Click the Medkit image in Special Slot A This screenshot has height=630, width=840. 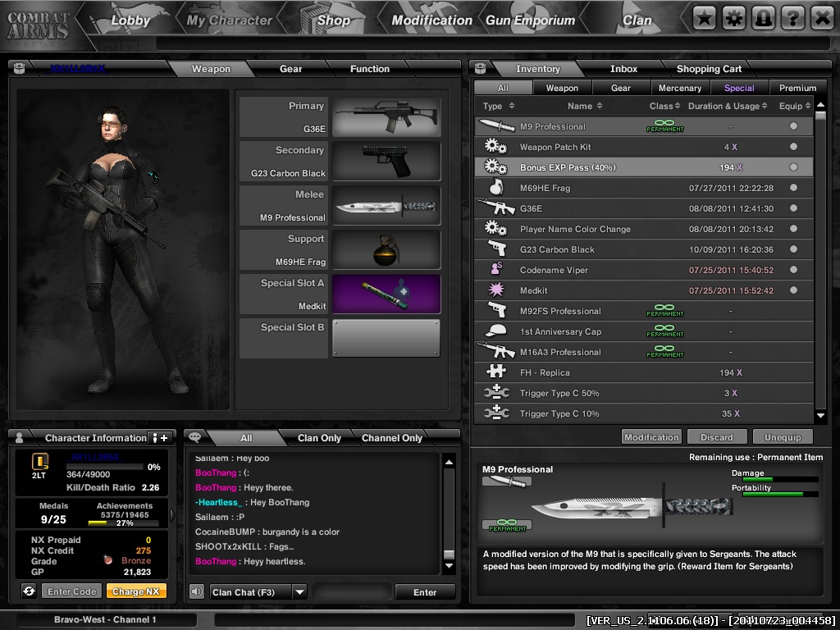pos(386,294)
